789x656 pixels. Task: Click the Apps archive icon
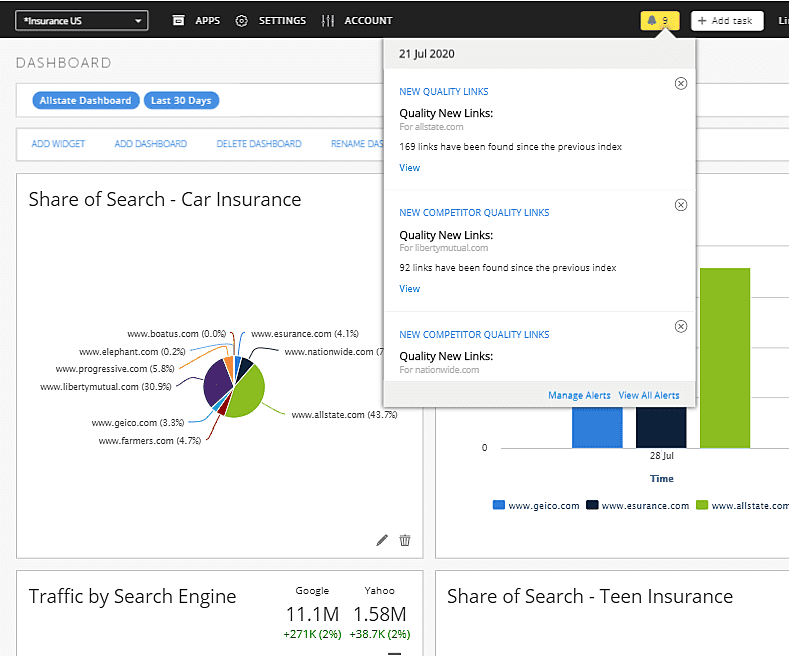pyautogui.click(x=178, y=20)
